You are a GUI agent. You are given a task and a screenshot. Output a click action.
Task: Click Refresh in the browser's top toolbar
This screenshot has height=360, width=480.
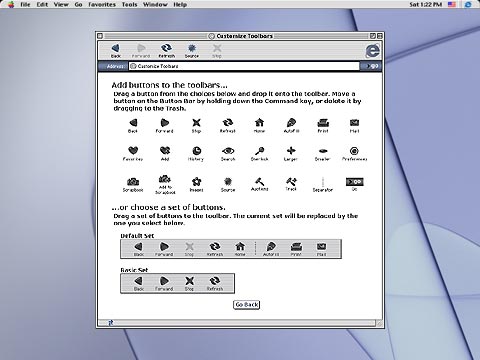tap(166, 51)
